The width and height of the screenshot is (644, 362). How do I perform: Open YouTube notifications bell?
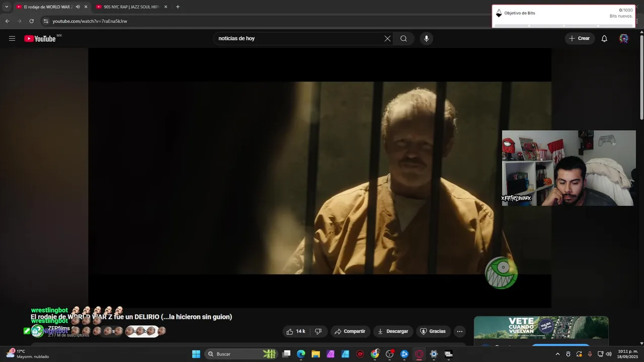[x=604, y=39]
